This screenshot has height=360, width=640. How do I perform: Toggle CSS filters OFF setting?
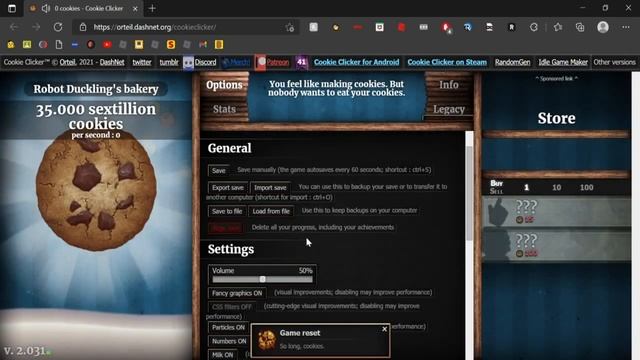[231, 307]
